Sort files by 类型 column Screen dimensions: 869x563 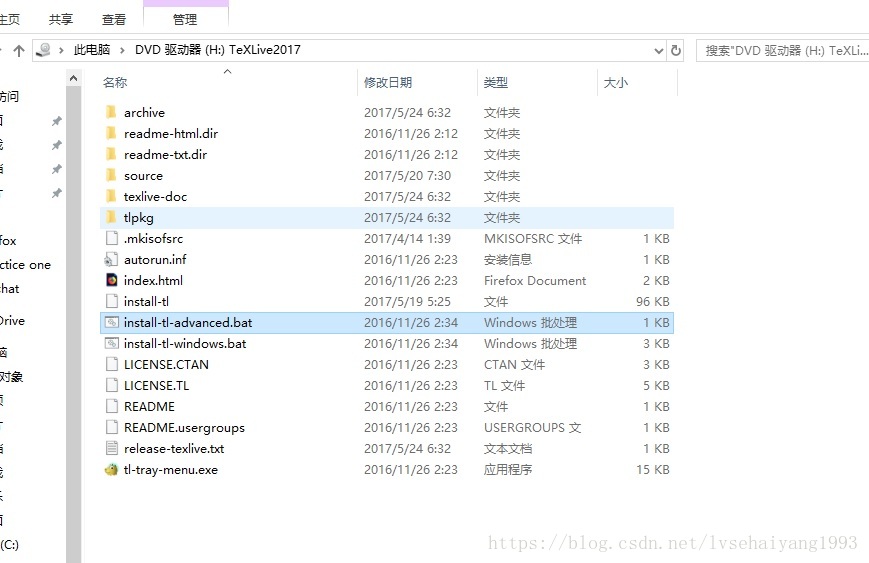[x=495, y=83]
